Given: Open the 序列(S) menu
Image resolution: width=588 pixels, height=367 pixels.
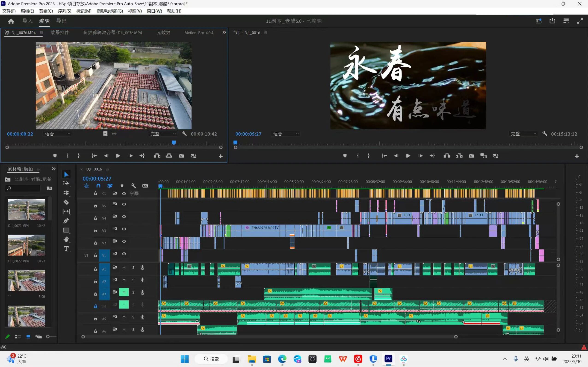Looking at the screenshot, I should click(64, 11).
